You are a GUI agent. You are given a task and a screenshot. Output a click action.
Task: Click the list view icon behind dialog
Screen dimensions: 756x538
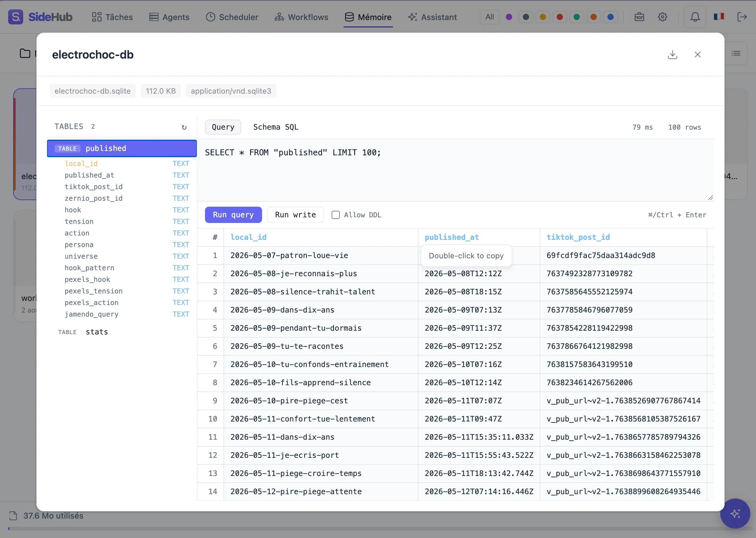click(x=736, y=53)
